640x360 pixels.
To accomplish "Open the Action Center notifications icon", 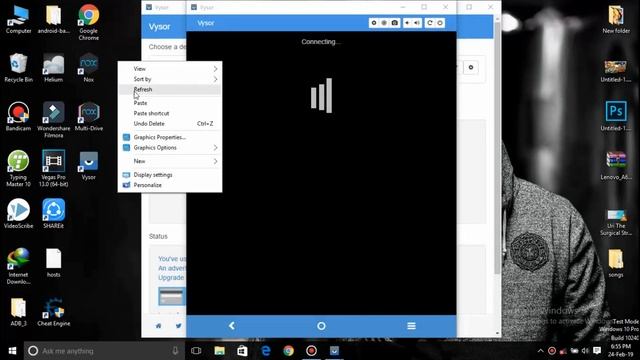I will coord(597,351).
